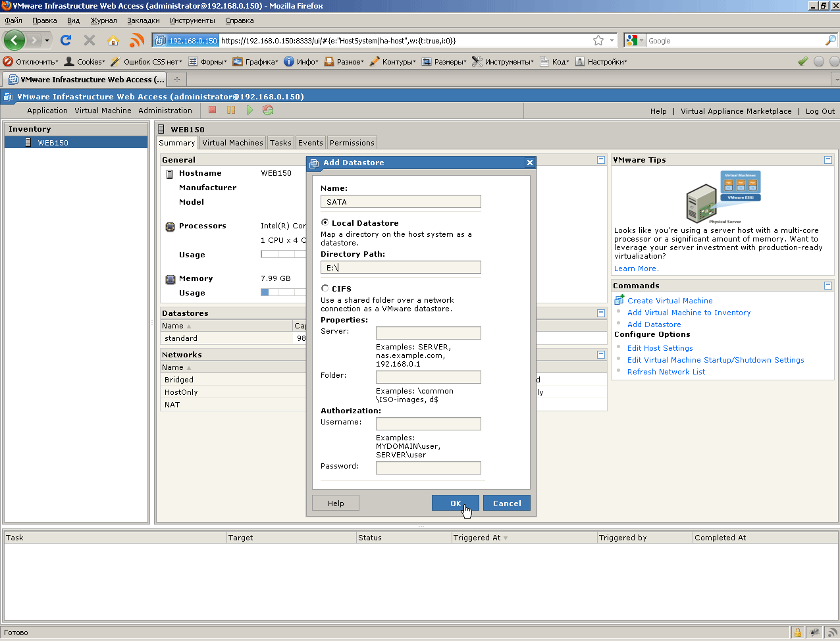Screen dimensions: 840x641
Task: Open the Отключить dropdown in developer toolbar
Action: tap(31, 61)
